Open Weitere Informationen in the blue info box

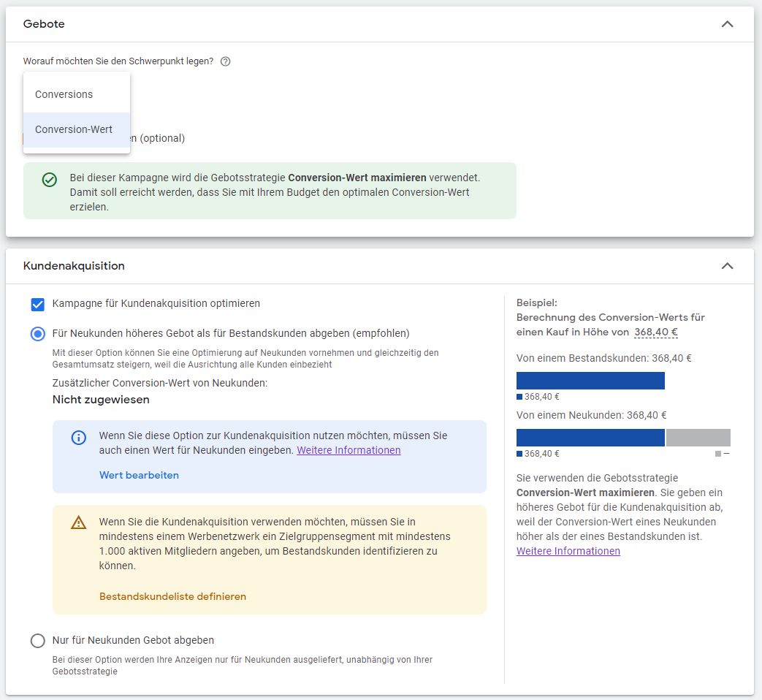[x=348, y=450]
